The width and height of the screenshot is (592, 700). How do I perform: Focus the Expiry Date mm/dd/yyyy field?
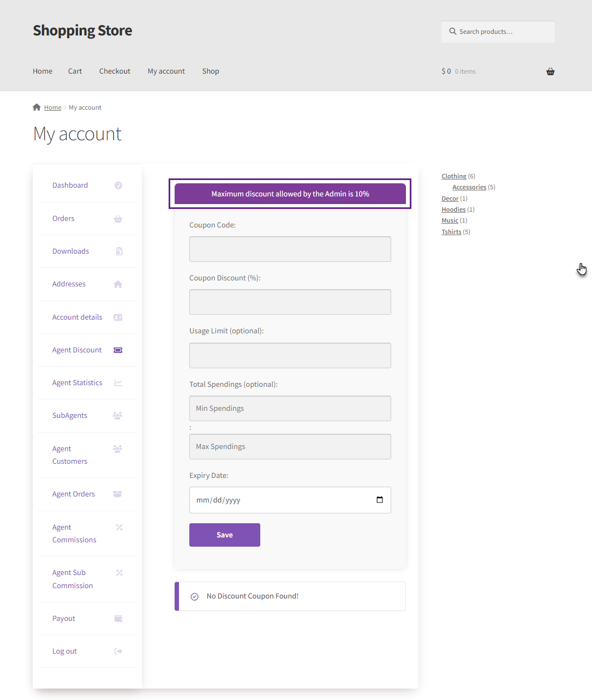pos(290,500)
